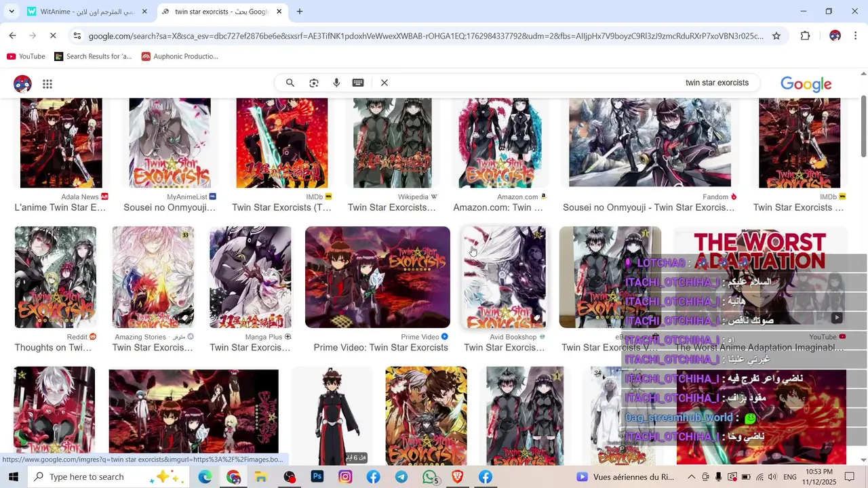The image size is (868, 488).
Task: Search by image with Google Lens
Action: [314, 83]
